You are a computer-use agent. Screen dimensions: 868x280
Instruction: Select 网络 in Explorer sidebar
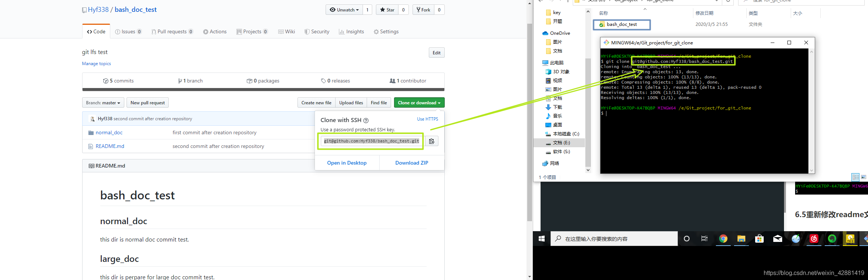(x=551, y=163)
